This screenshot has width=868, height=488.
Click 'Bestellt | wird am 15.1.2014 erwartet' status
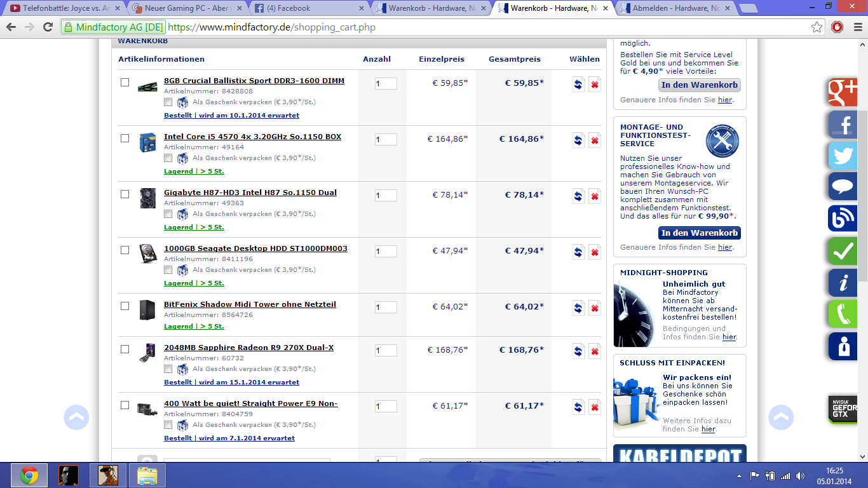pos(231,382)
